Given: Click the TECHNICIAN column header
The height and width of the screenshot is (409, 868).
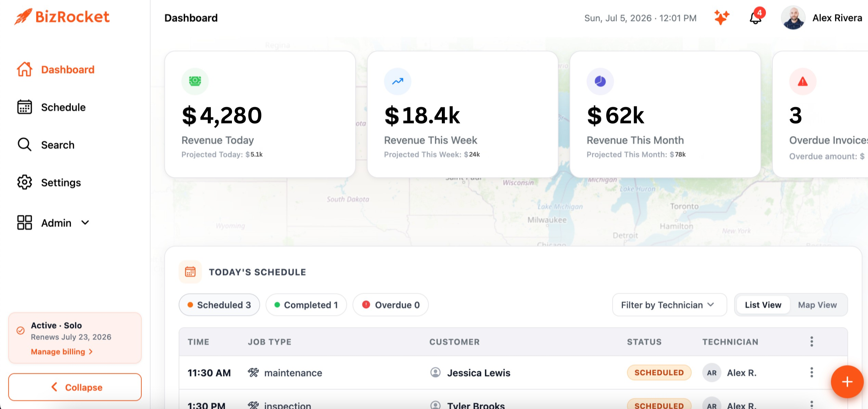Looking at the screenshot, I should coord(730,342).
